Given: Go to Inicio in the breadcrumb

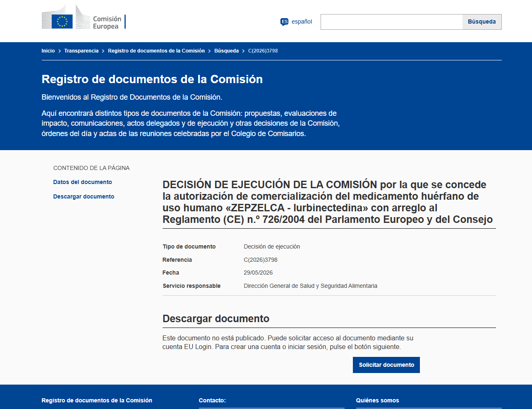Looking at the screenshot, I should 48,51.
